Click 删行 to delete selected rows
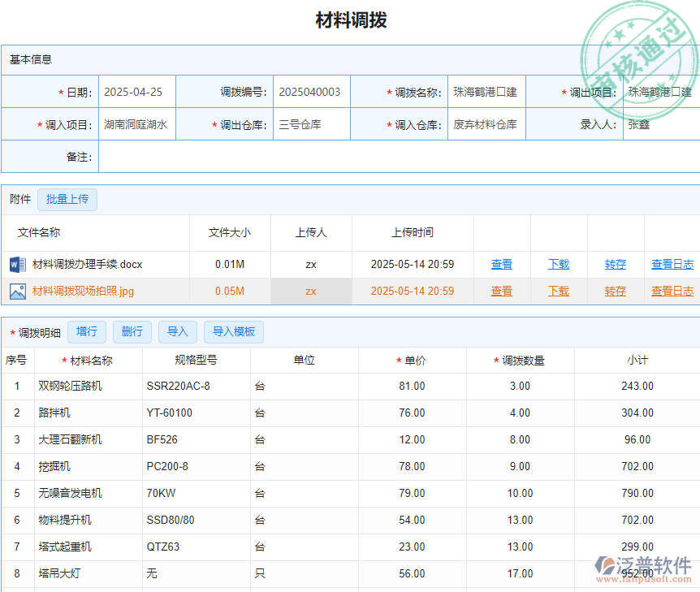The image size is (700, 592). pos(132,331)
